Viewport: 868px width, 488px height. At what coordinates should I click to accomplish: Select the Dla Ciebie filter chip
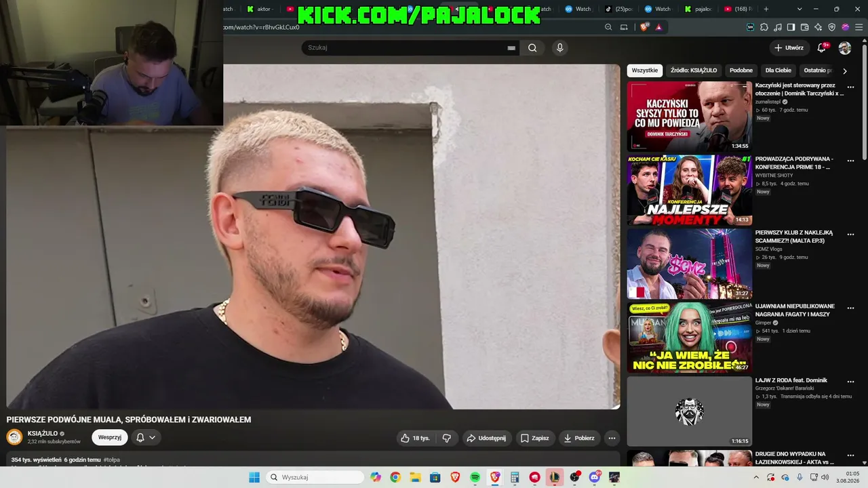[778, 70]
